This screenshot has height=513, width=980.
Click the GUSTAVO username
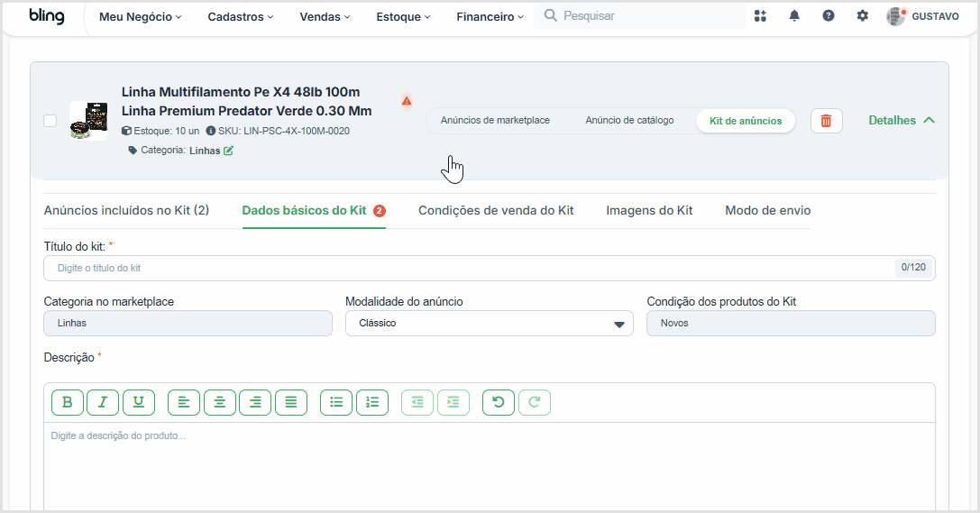pos(935,16)
